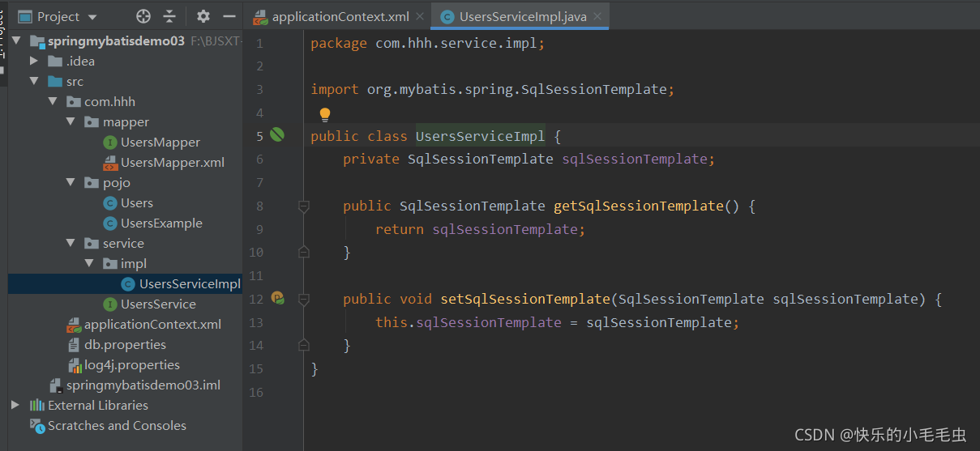
Task: Select springmybatisdemo03.iml file
Action: tap(143, 385)
